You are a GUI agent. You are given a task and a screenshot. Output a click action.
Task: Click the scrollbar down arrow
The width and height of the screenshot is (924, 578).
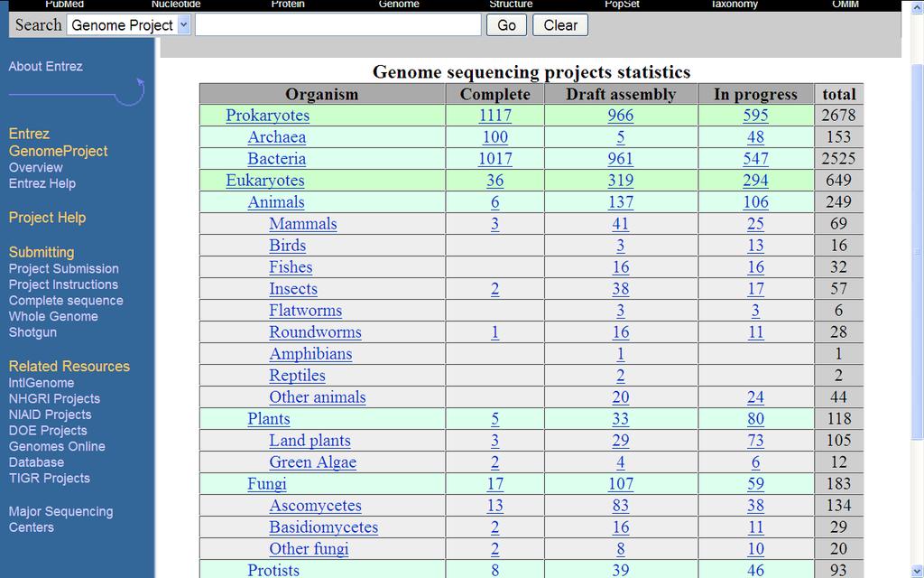click(917, 571)
